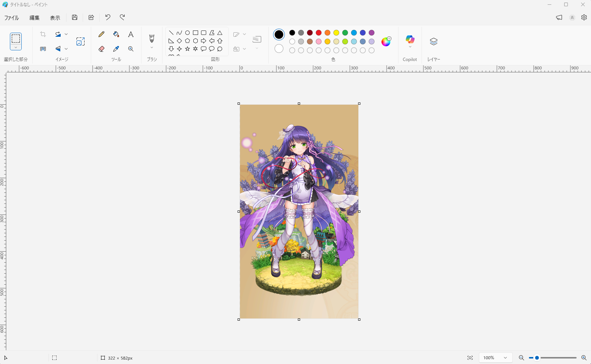Viewport: 591px width, 364px height.
Task: Choose the rounded rectangle shape
Action: pos(204,33)
